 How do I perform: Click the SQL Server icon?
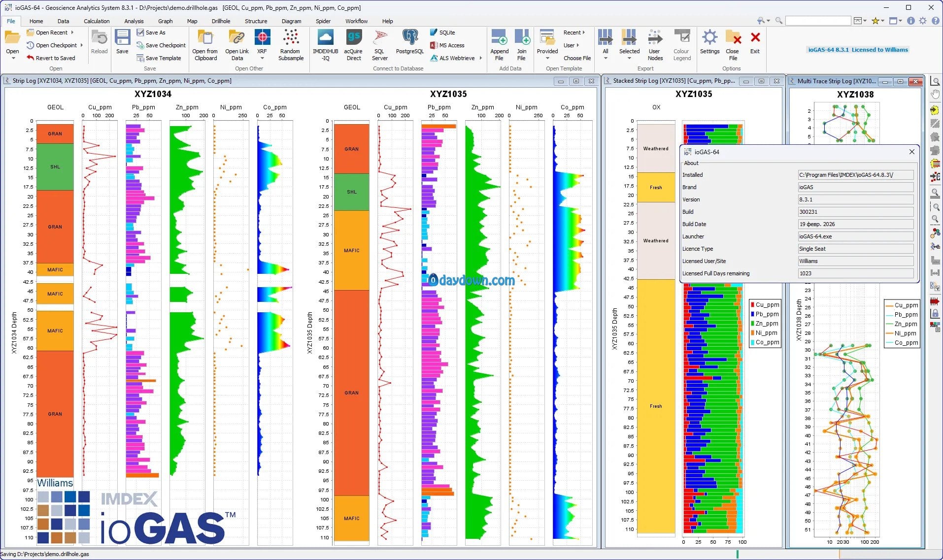[x=379, y=38]
